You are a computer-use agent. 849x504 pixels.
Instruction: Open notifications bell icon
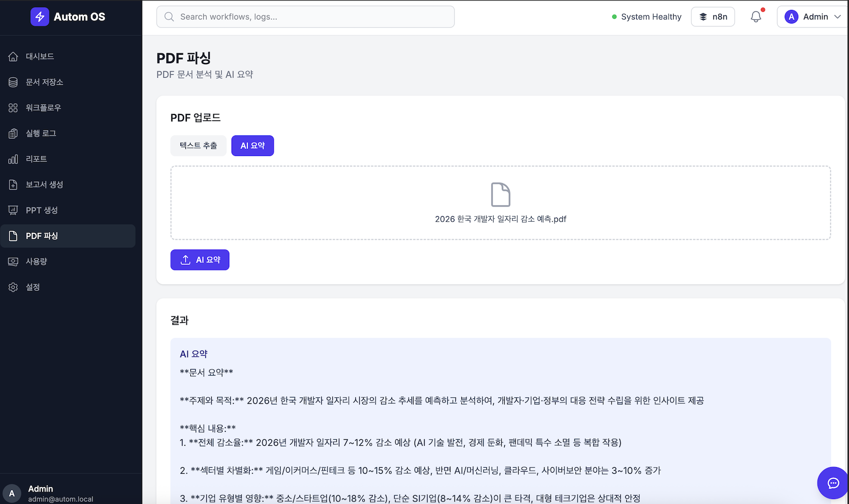756,17
